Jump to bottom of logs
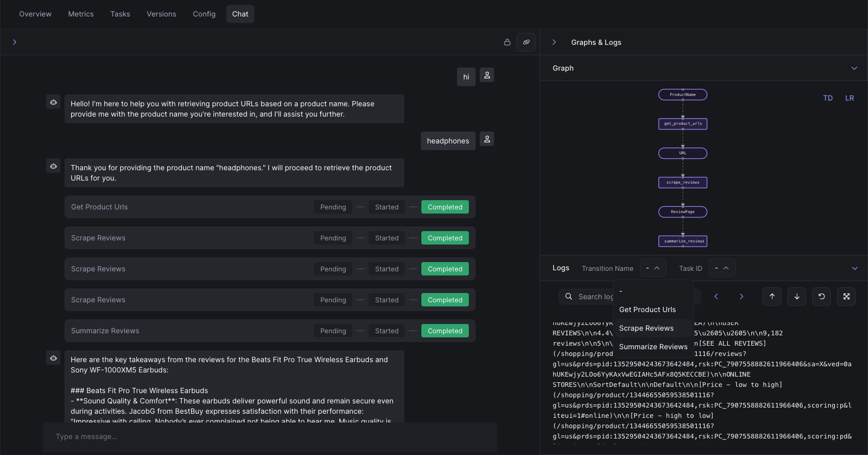Viewport: 868px width, 455px height. [x=797, y=297]
